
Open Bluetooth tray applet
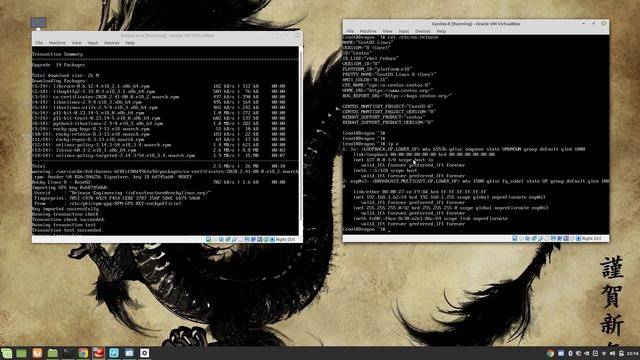[571, 353]
